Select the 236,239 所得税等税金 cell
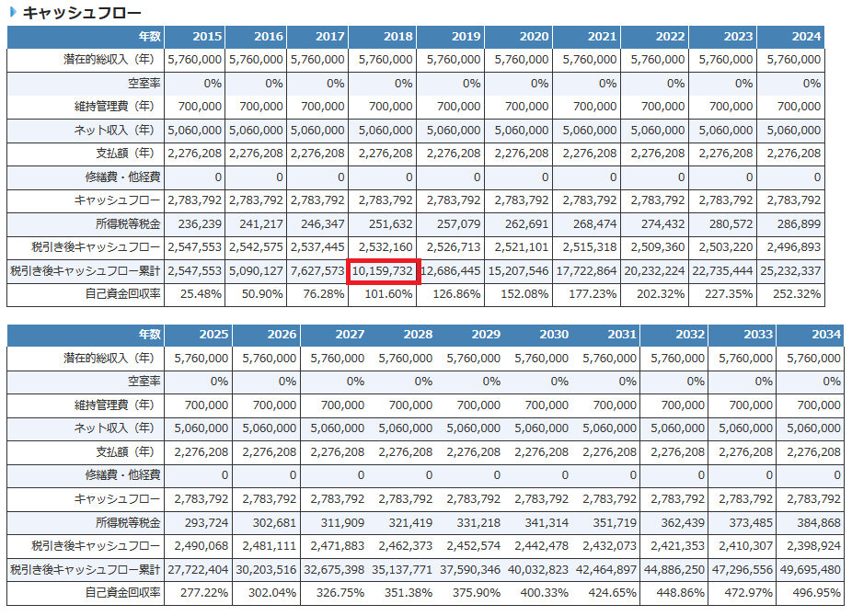Viewport: 852px width, 616px height. [194, 223]
